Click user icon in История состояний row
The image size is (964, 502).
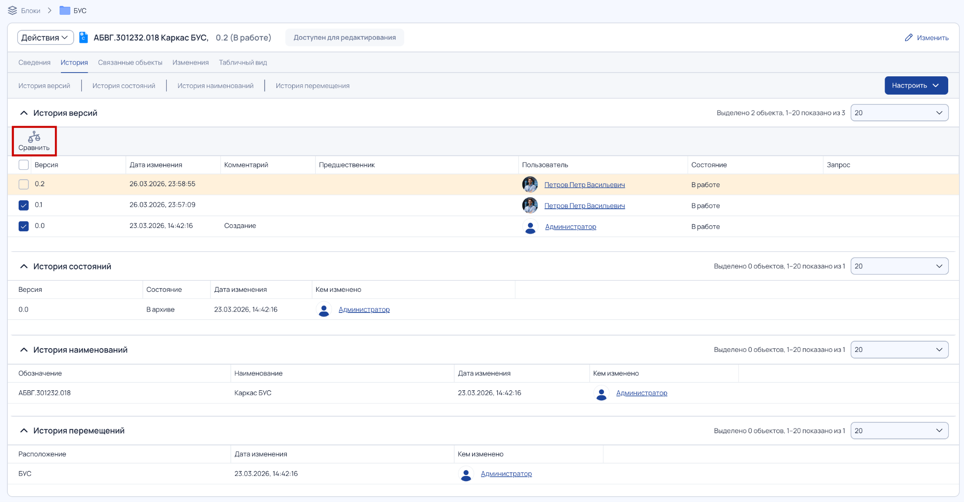point(324,310)
